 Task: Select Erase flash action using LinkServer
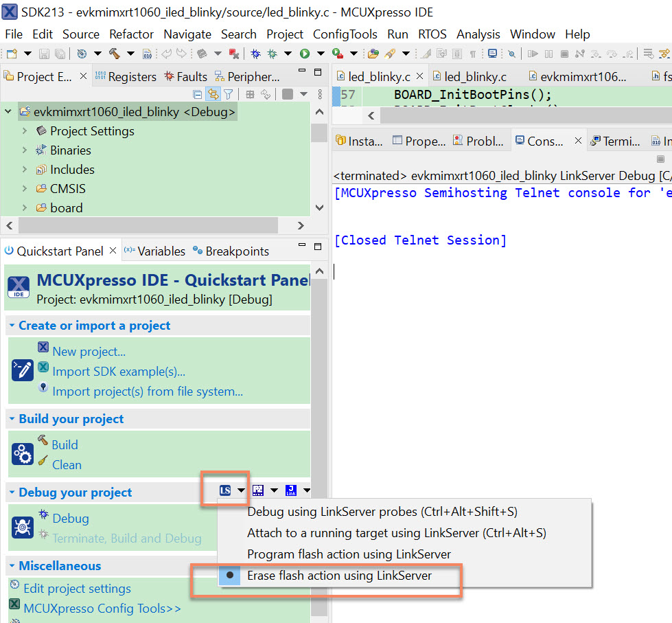coord(339,576)
